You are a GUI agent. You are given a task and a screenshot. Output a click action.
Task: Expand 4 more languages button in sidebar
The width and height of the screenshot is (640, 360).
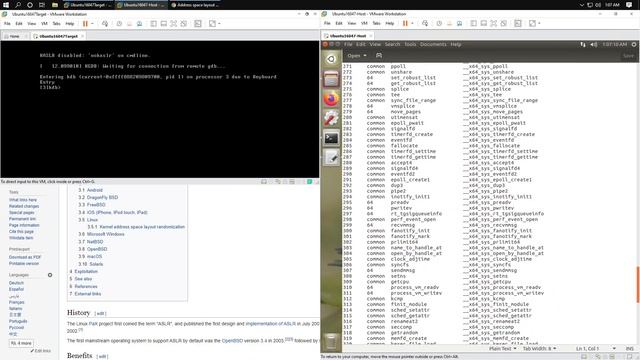[21, 343]
